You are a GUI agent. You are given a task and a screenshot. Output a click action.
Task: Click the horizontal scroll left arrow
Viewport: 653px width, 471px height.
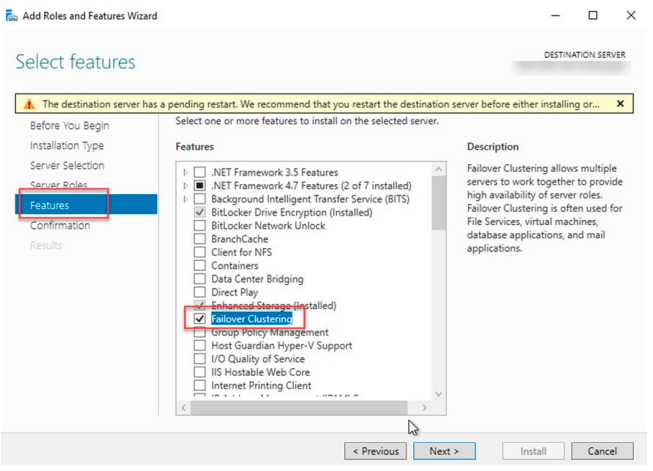coord(184,408)
